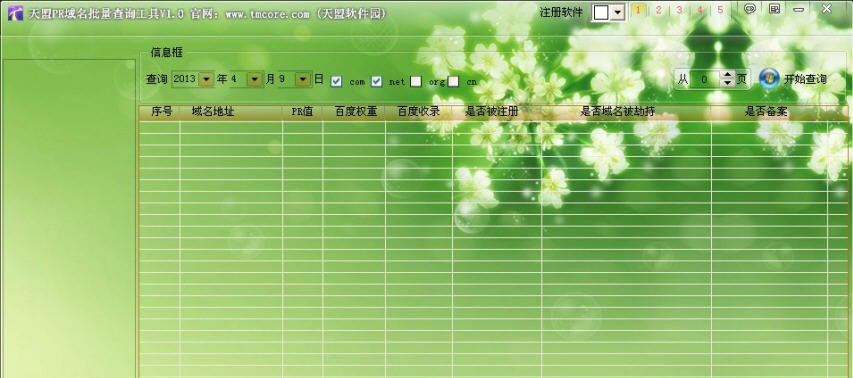Decrease the page number with down arrow
Screen dimensions: 853x378
point(727,83)
